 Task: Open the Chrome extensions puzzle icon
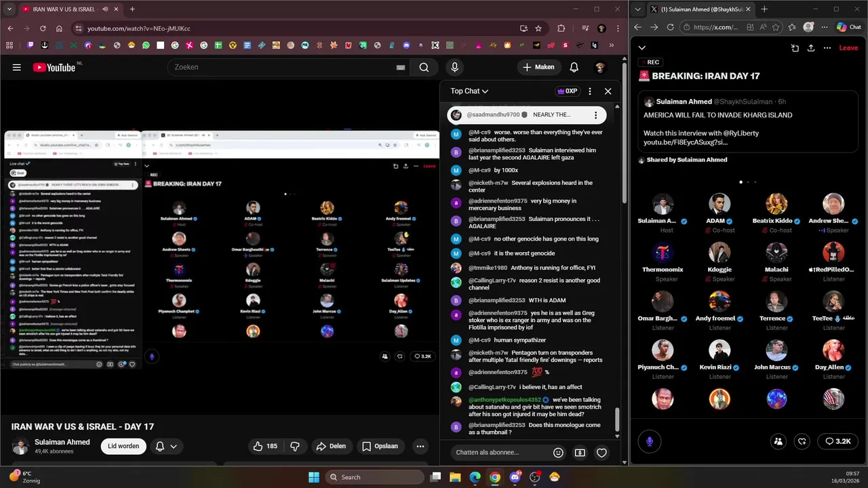(561, 28)
